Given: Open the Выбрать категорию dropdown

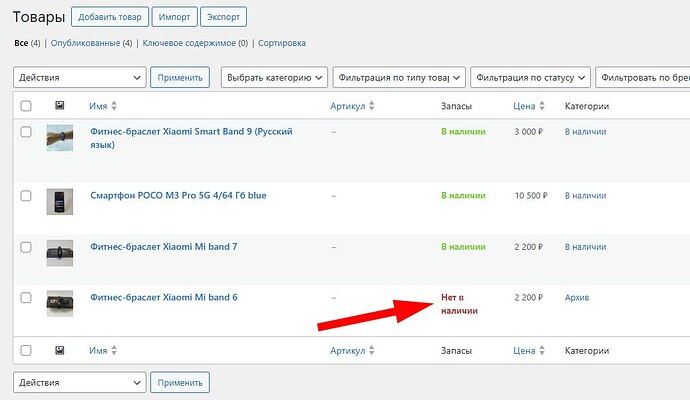Looking at the screenshot, I should (x=274, y=77).
